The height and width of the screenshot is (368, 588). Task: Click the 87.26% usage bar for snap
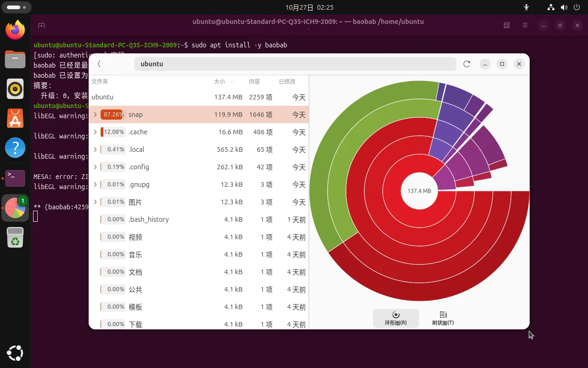(x=113, y=115)
